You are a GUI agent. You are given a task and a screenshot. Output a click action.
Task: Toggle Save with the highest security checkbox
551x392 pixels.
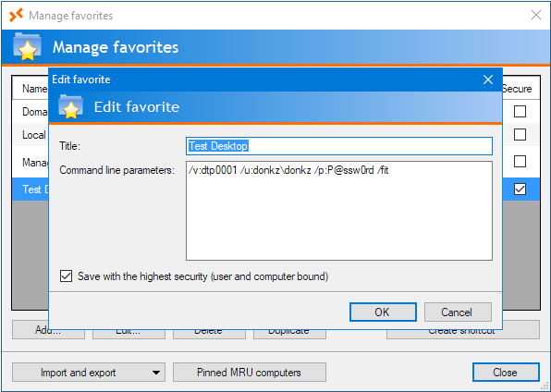[66, 276]
